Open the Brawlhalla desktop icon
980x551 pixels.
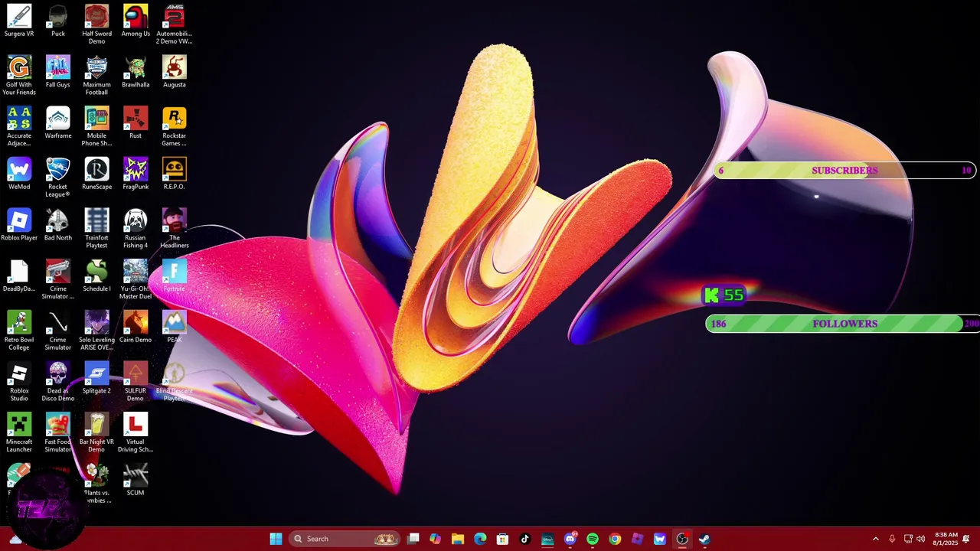click(136, 71)
